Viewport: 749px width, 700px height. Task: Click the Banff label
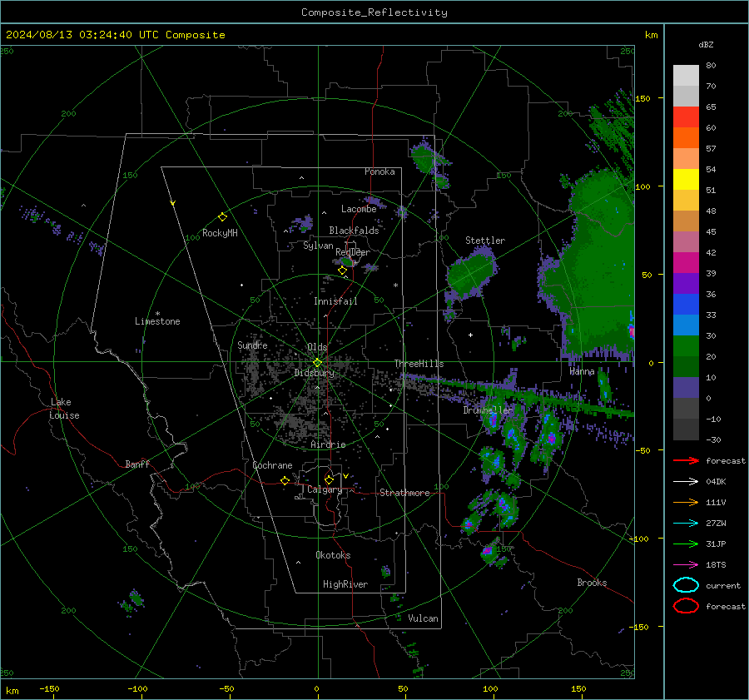coord(137,464)
